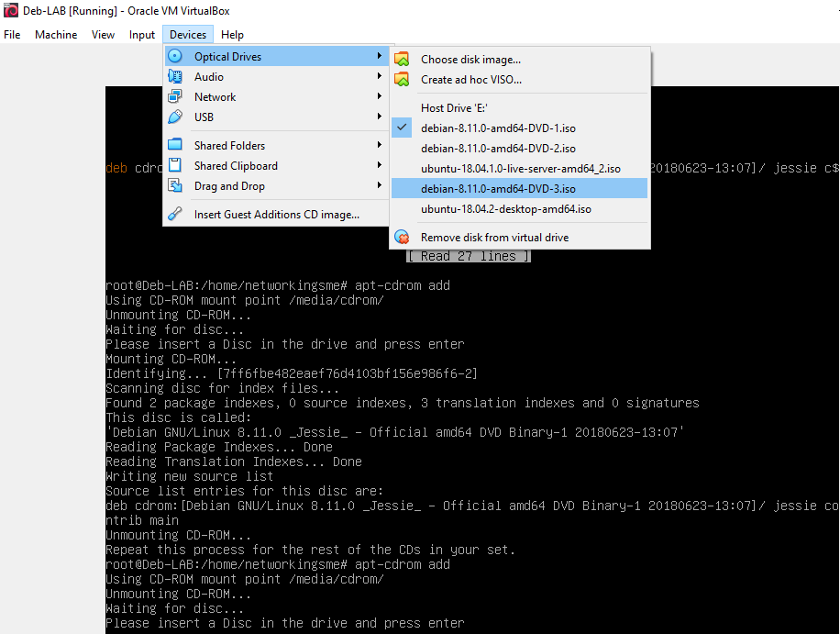
Task: Expand the Network submenu arrow
Action: coord(380,96)
